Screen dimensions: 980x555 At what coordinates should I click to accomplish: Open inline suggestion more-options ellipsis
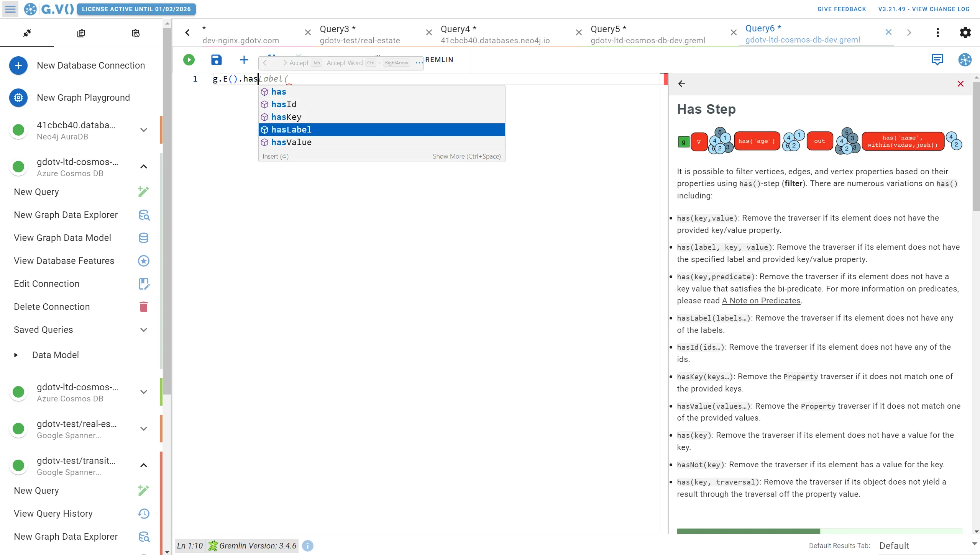pyautogui.click(x=419, y=63)
